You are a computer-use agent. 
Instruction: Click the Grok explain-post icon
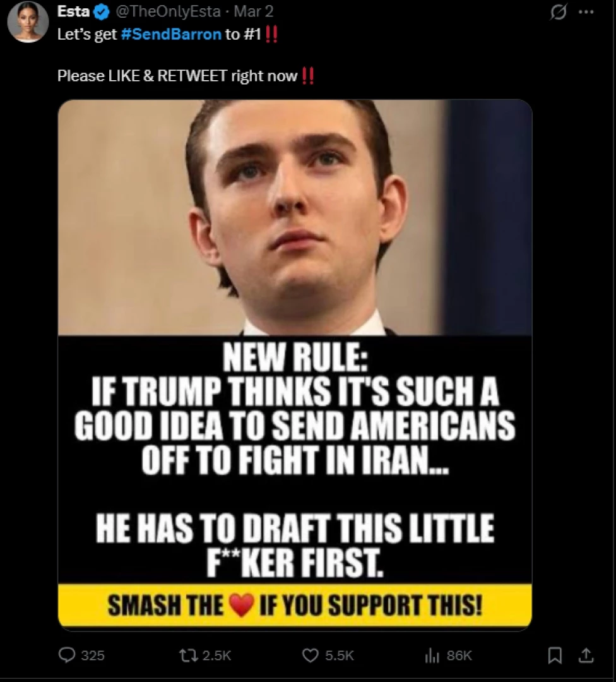pyautogui.click(x=558, y=12)
